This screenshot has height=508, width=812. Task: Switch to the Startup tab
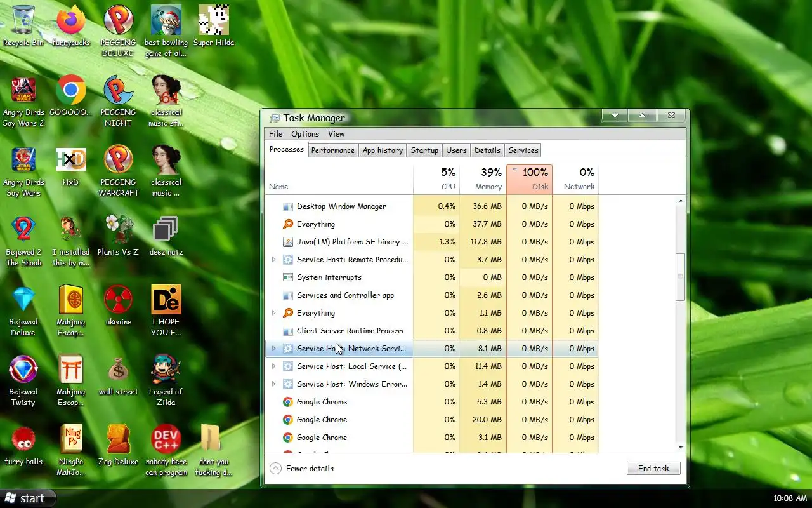pyautogui.click(x=424, y=150)
